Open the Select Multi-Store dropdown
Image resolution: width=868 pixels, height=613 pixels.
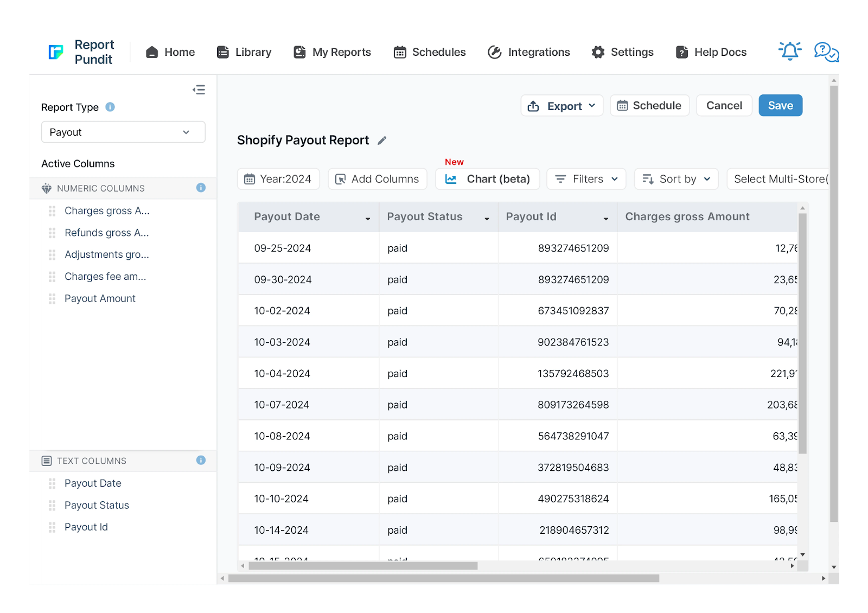tap(778, 179)
